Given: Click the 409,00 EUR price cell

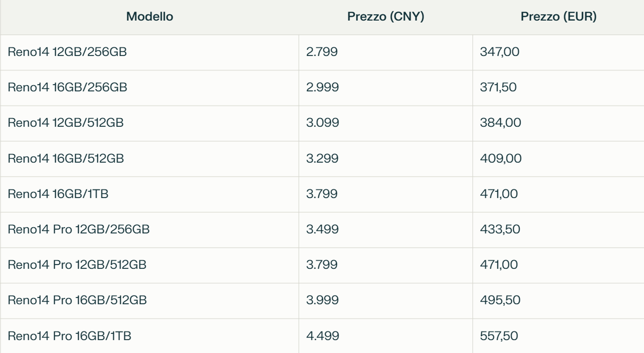Looking at the screenshot, I should (558, 159).
